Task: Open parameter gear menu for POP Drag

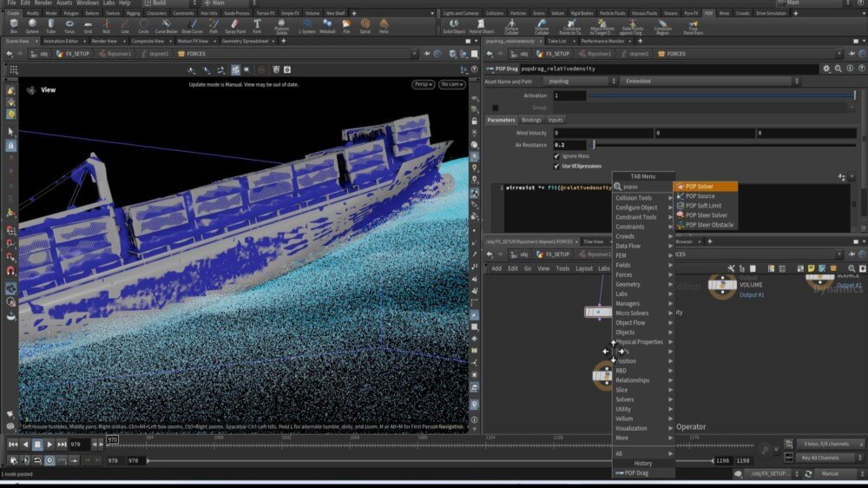Action: point(826,69)
